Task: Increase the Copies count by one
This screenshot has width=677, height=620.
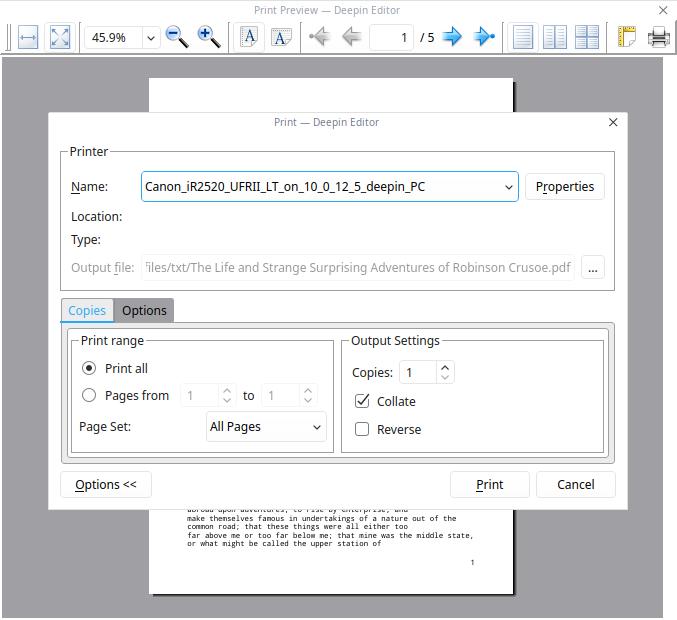Action: pyautogui.click(x=445, y=367)
